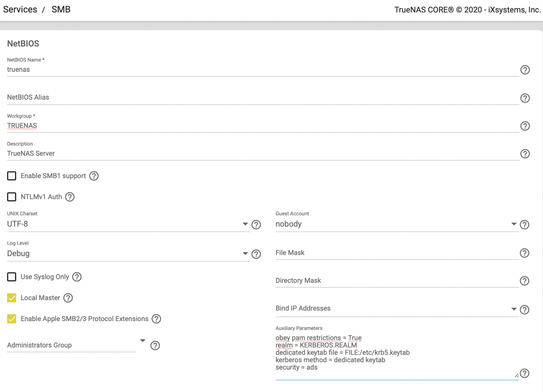Click the File Mask input
Image resolution: width=543 pixels, height=392 pixels.
pyautogui.click(x=397, y=253)
